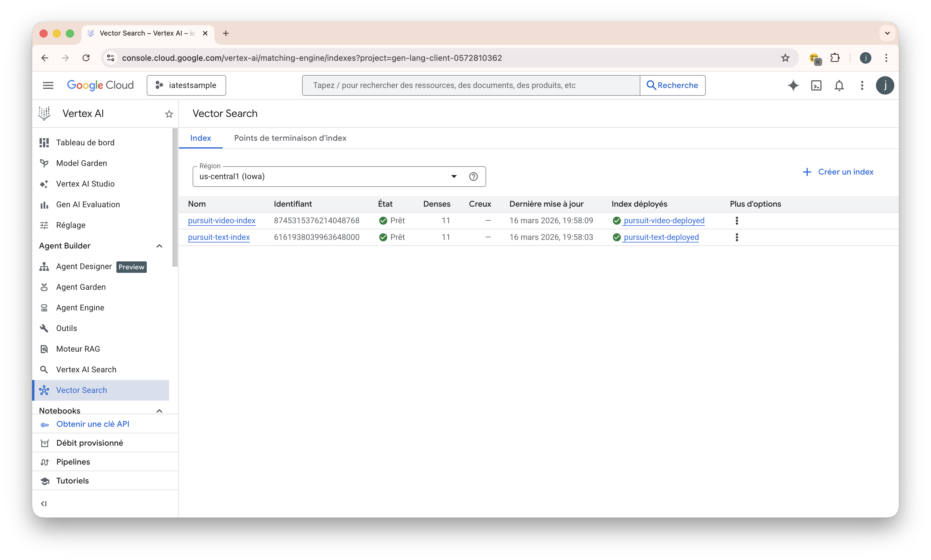Select identifier 8745315376214048768 text

tap(317, 221)
